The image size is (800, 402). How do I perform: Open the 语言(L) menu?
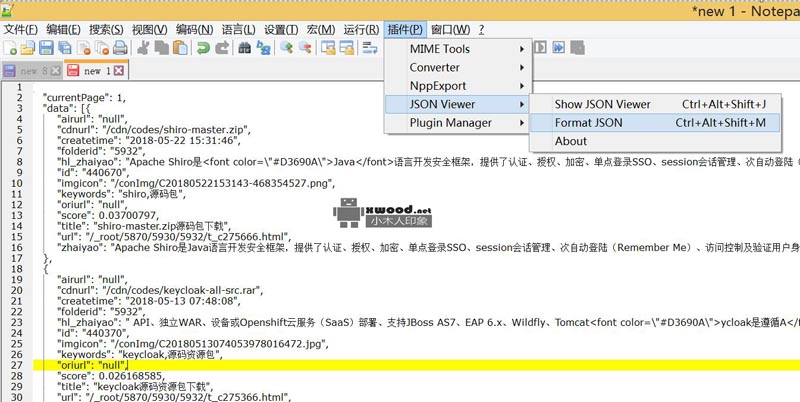[239, 30]
